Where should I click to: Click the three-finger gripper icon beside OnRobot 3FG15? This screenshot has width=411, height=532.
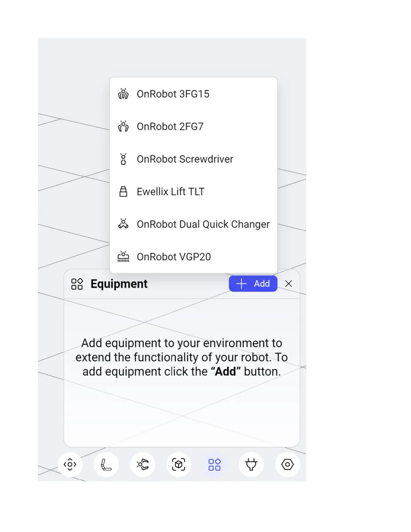click(x=123, y=94)
